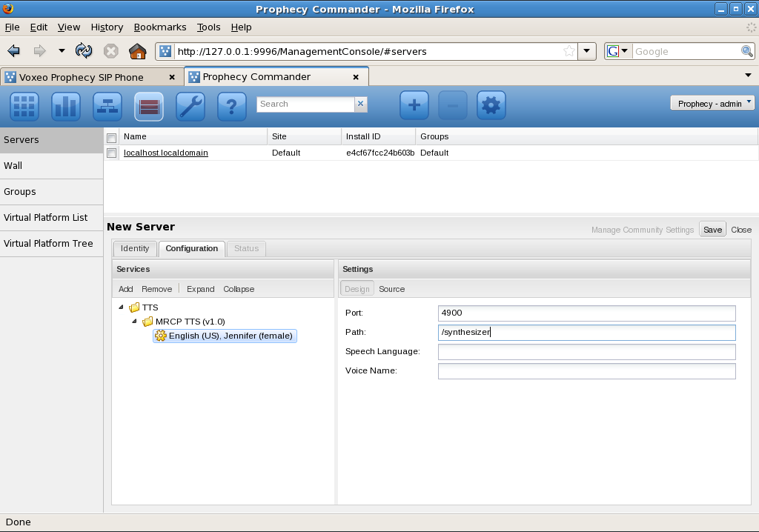Open the wrench tools icon

190,106
